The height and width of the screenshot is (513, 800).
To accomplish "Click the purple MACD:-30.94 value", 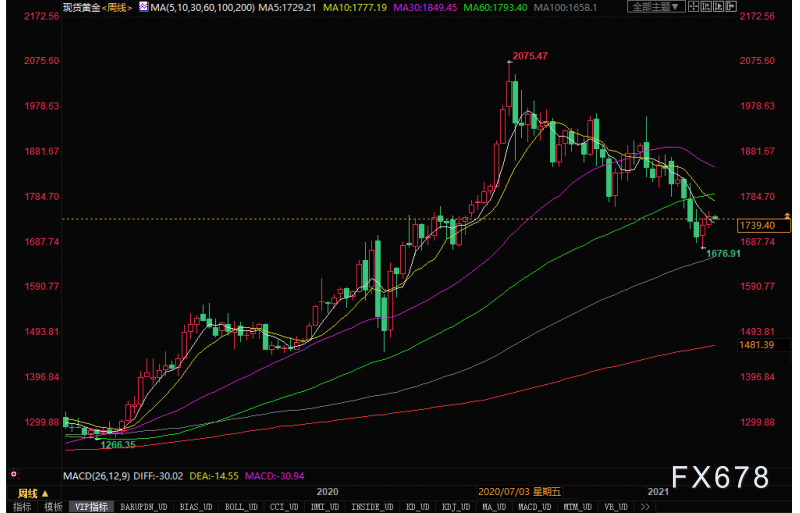I will click(x=274, y=476).
